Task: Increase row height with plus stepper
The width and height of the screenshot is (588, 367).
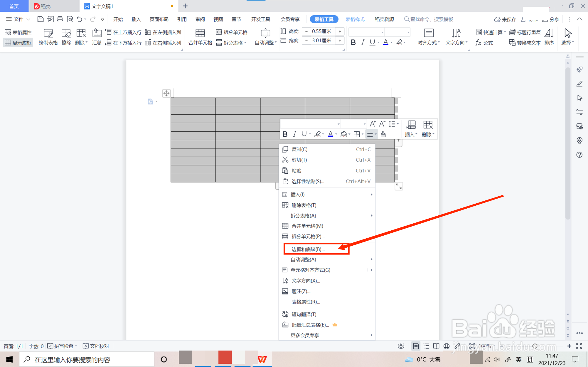Action: click(340, 31)
